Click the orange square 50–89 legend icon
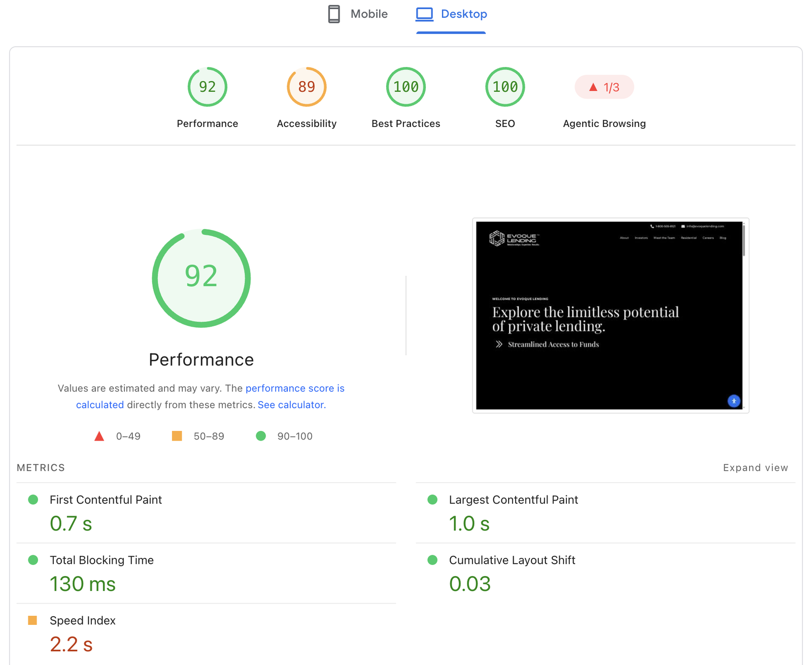 point(177,436)
